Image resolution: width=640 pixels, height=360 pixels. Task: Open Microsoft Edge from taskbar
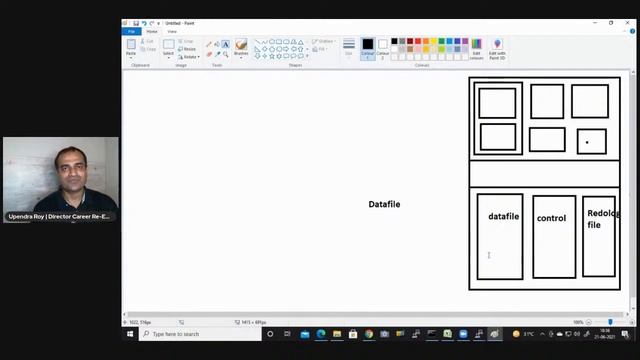point(321,334)
